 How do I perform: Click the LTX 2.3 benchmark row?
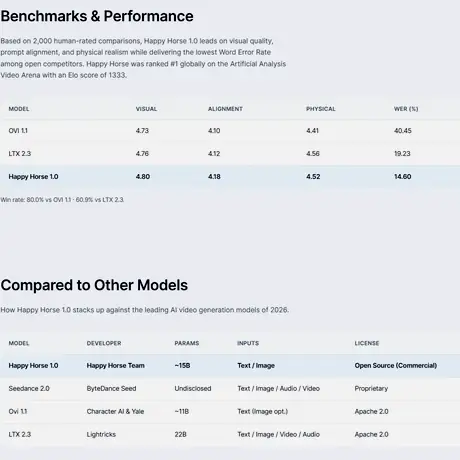pyautogui.click(x=230, y=154)
